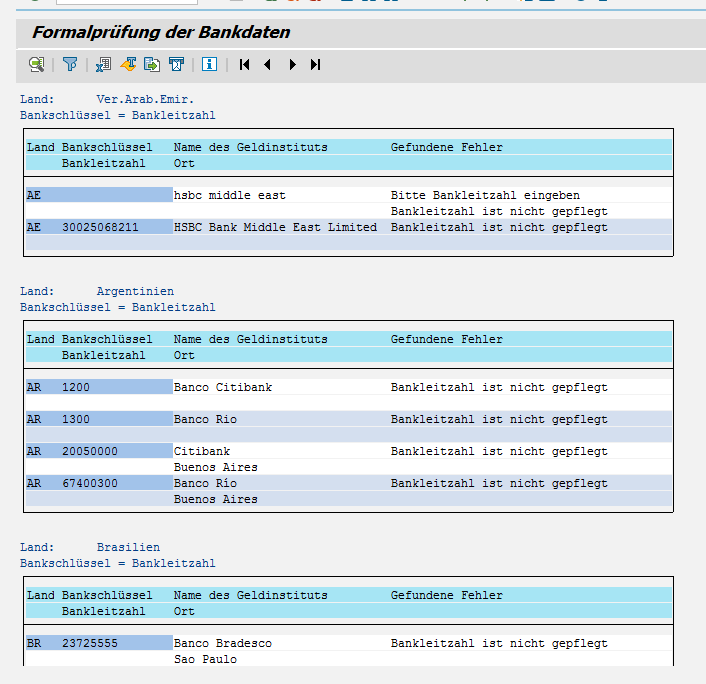The height and width of the screenshot is (684, 706).
Task: Jump to the first page
Action: [244, 65]
